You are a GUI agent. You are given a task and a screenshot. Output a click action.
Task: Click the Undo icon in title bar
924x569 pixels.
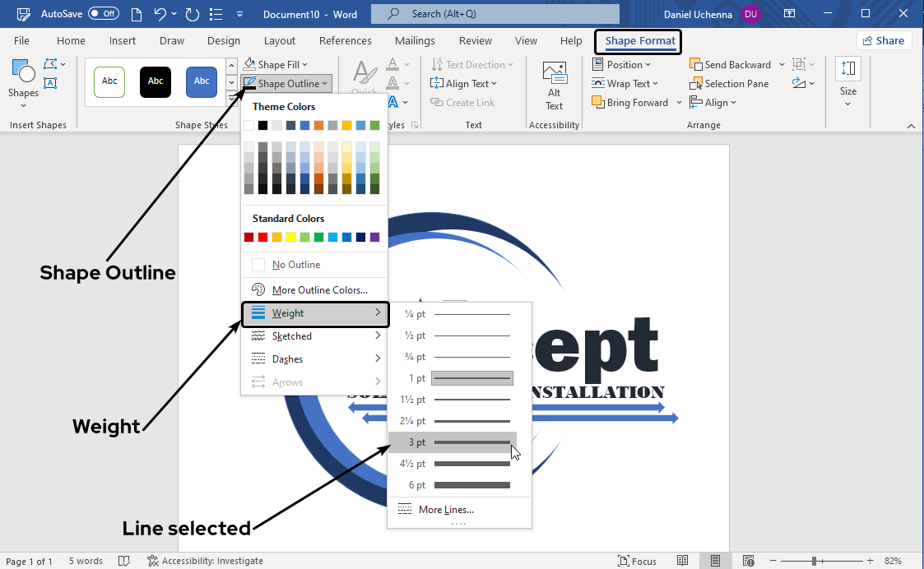tap(160, 14)
